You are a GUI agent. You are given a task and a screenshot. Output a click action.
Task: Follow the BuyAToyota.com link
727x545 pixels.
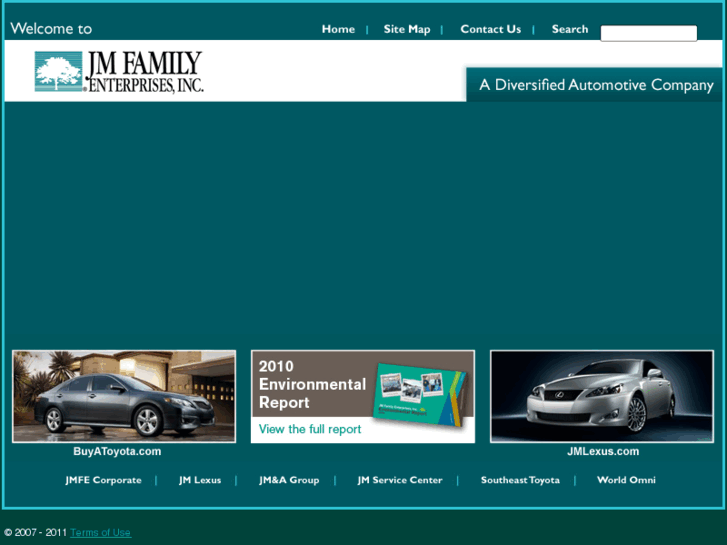(x=117, y=451)
